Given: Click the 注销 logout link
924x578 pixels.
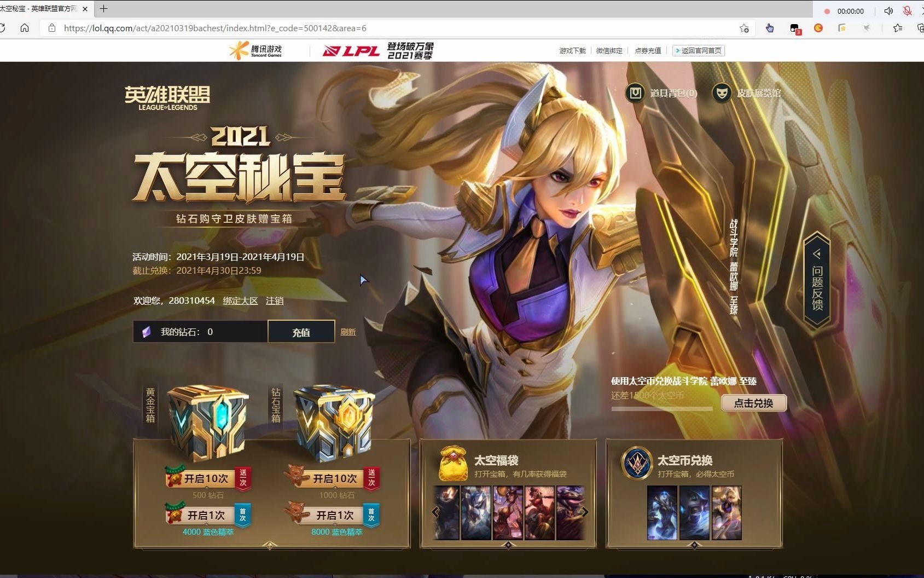Looking at the screenshot, I should 275,300.
